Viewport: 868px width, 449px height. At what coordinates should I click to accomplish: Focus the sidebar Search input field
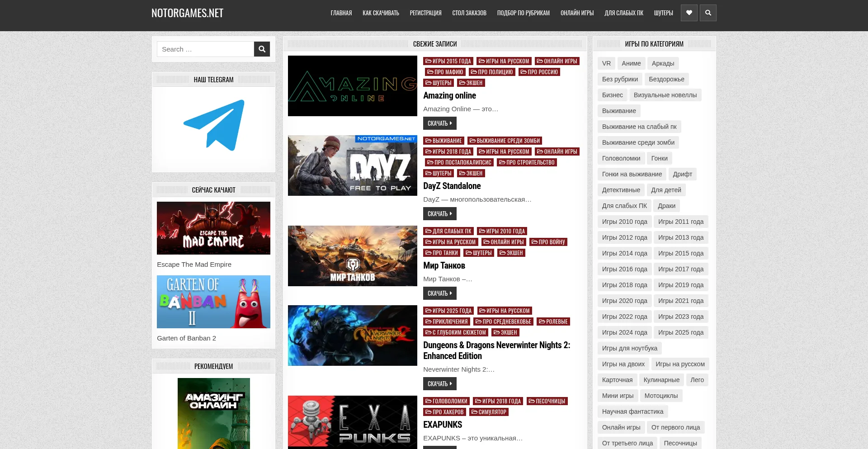click(x=205, y=49)
